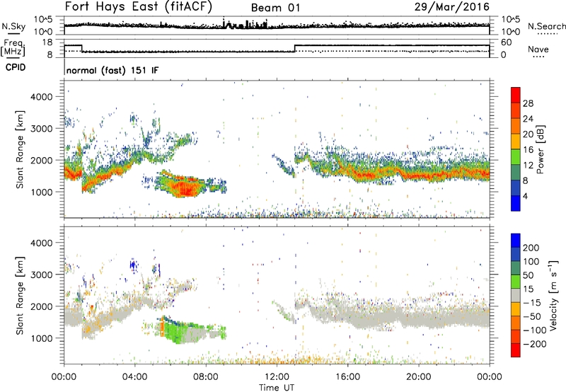Click the 'Velocity [m s-1]' colorbar title
The width and height of the screenshot is (566, 392).
(x=553, y=296)
